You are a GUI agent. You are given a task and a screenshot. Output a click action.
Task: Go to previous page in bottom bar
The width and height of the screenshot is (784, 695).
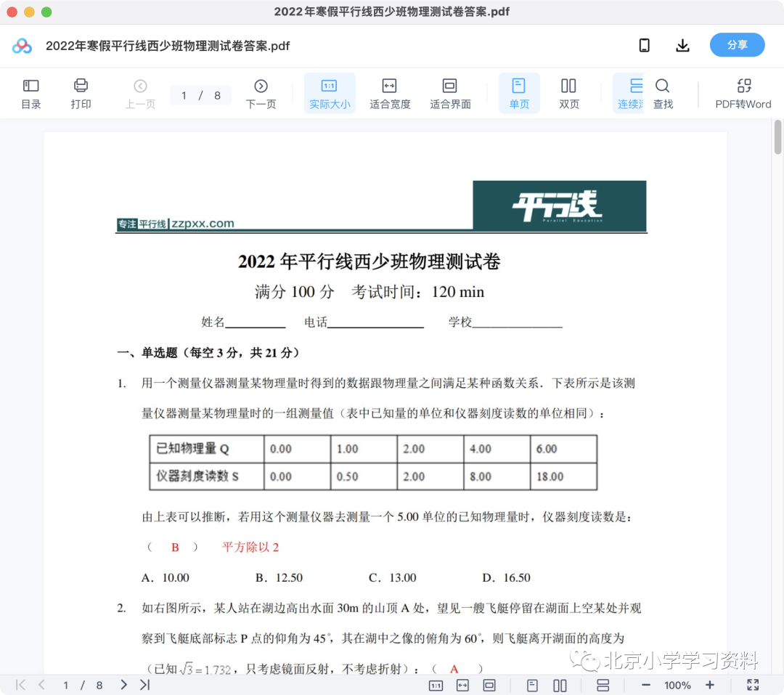pyautogui.click(x=41, y=685)
